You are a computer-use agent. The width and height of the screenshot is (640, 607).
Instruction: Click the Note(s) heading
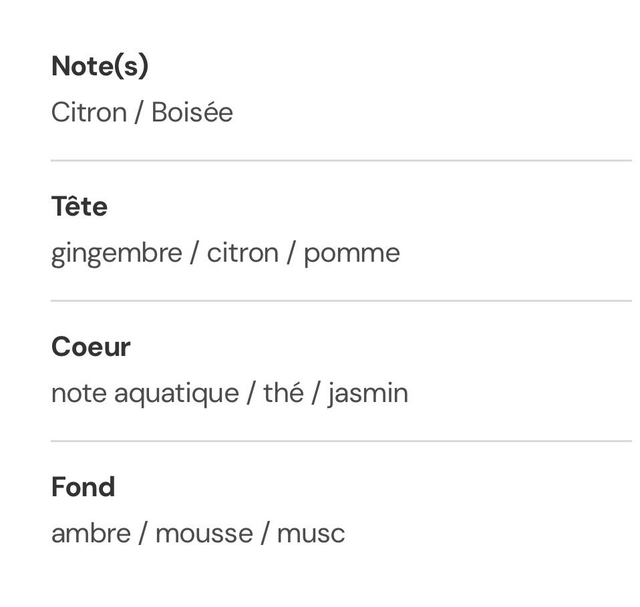coord(100,66)
